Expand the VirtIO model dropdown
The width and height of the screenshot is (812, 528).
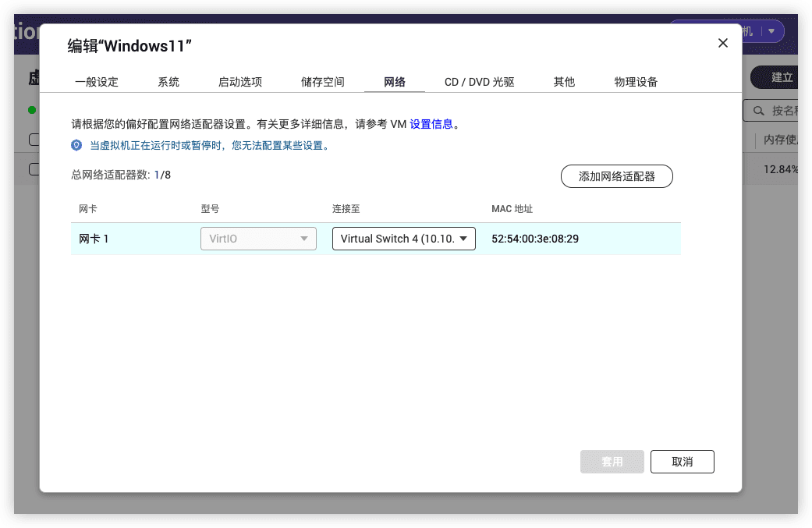tap(258, 239)
